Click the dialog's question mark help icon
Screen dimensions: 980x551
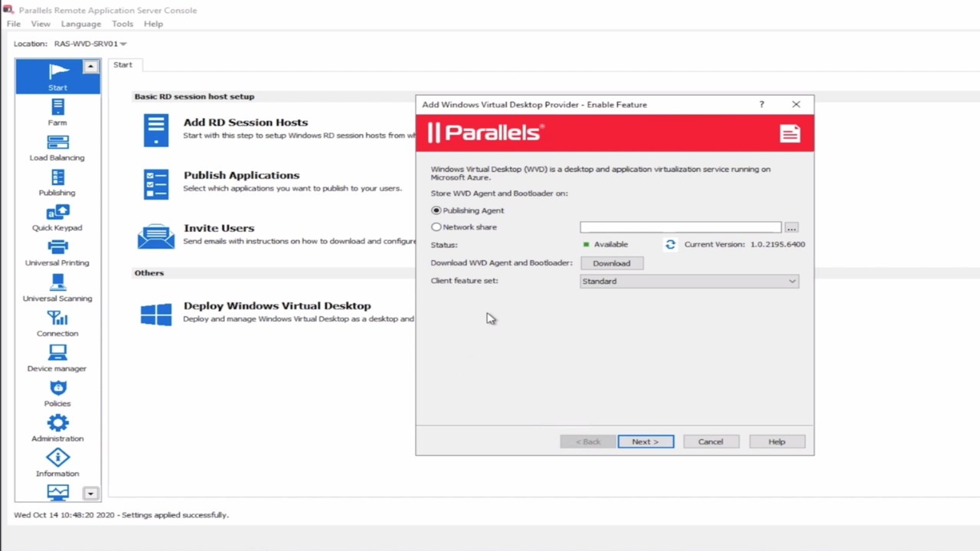[761, 104]
